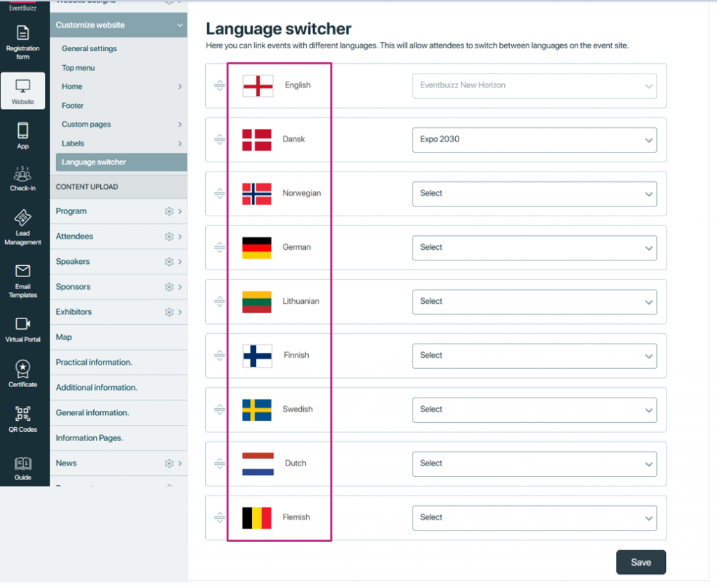Collapse the Customize website section
Viewport: 717px width, 588px height.
tap(180, 25)
